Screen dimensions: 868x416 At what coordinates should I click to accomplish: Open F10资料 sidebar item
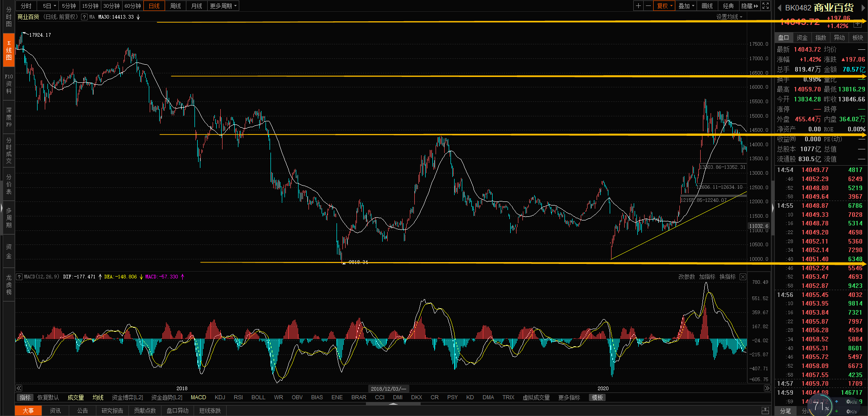click(x=9, y=84)
